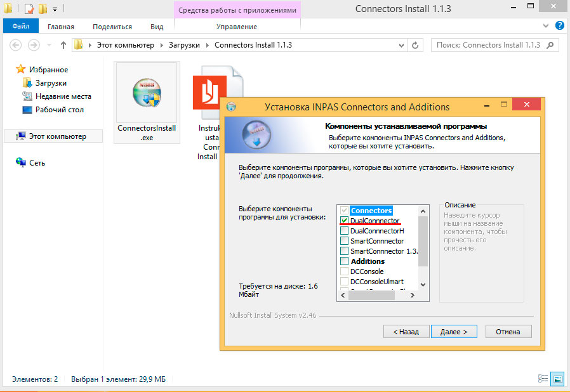This screenshot has width=570, height=392.
Task: Refresh the current folder view
Action: (415, 46)
